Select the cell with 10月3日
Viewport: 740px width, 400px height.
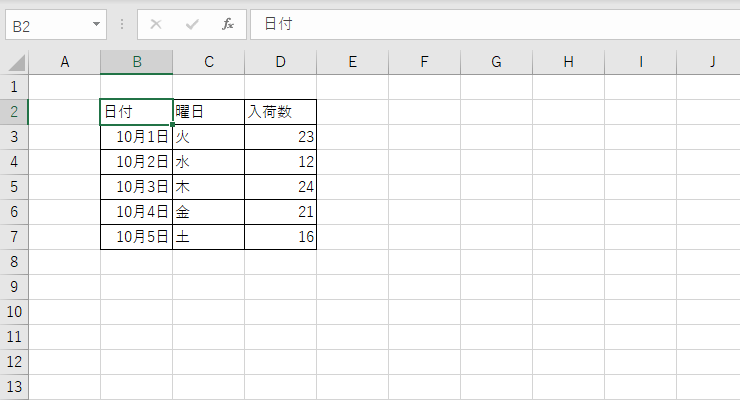[x=137, y=187]
